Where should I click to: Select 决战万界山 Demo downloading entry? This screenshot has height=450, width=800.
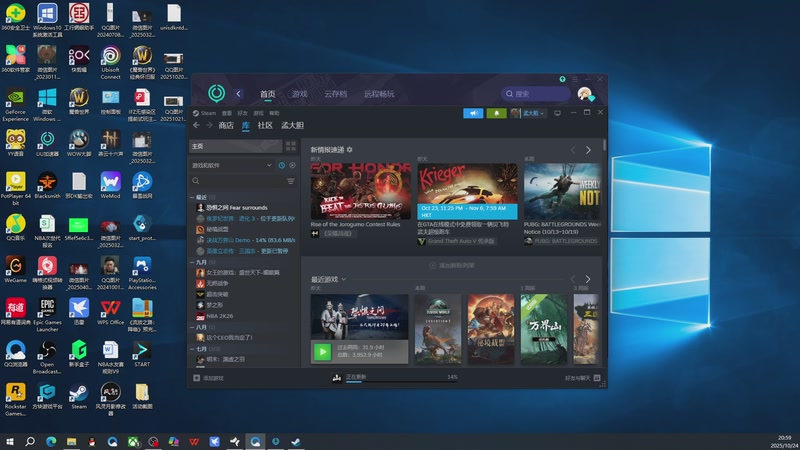[x=244, y=240]
